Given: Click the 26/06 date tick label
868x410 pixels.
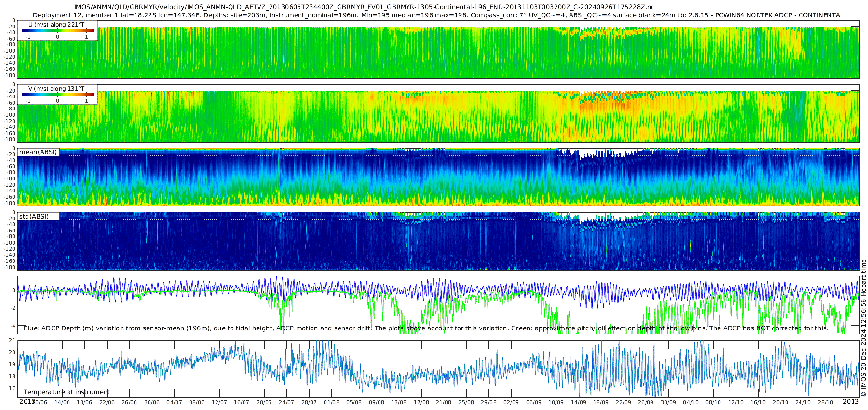Looking at the screenshot, I should [x=129, y=402].
